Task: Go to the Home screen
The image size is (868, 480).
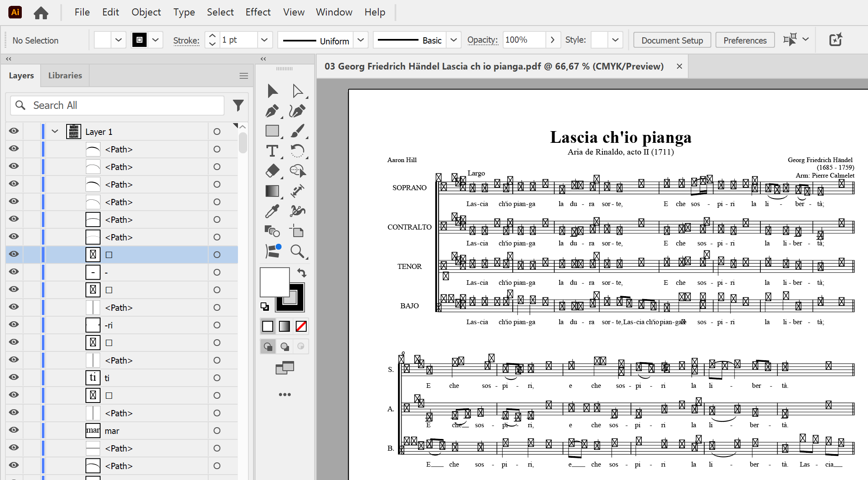Action: 41,13
